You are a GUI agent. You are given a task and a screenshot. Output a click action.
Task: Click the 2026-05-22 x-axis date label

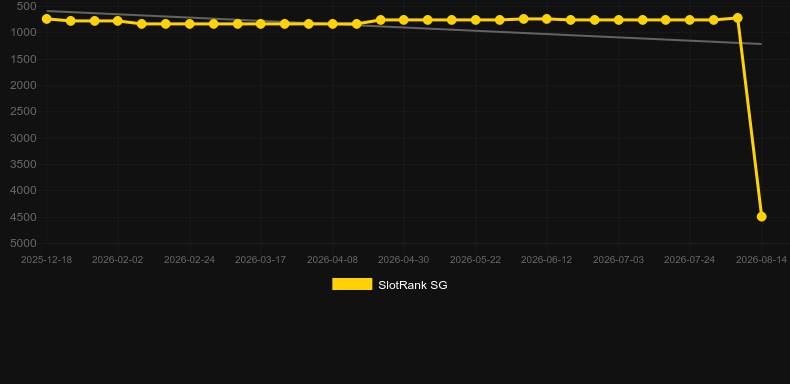(x=476, y=260)
